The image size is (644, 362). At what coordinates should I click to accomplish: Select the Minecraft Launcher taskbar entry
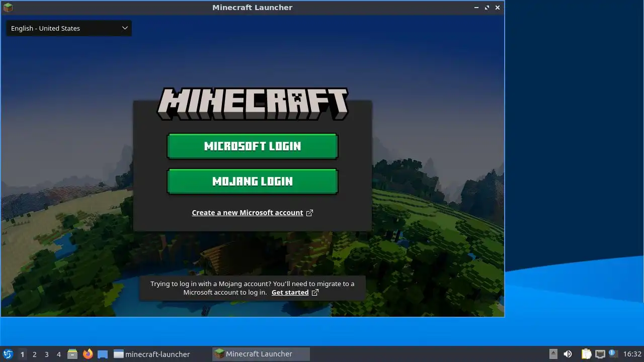[x=261, y=354]
